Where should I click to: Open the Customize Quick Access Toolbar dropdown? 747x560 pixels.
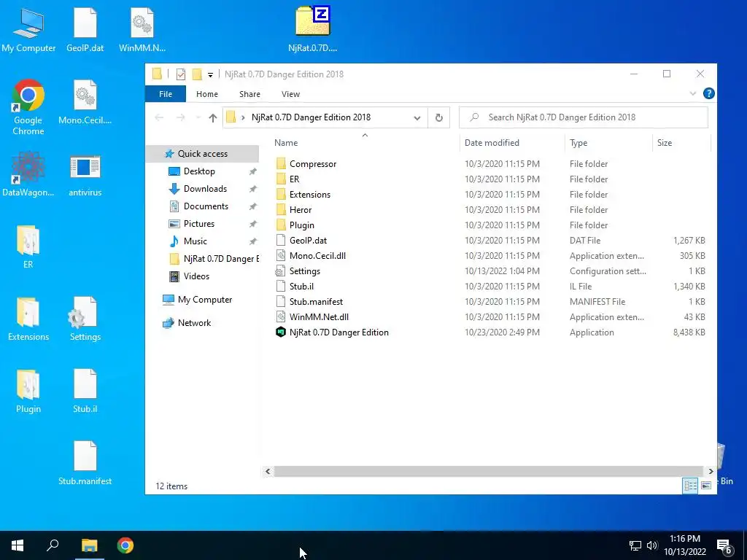[x=210, y=75]
